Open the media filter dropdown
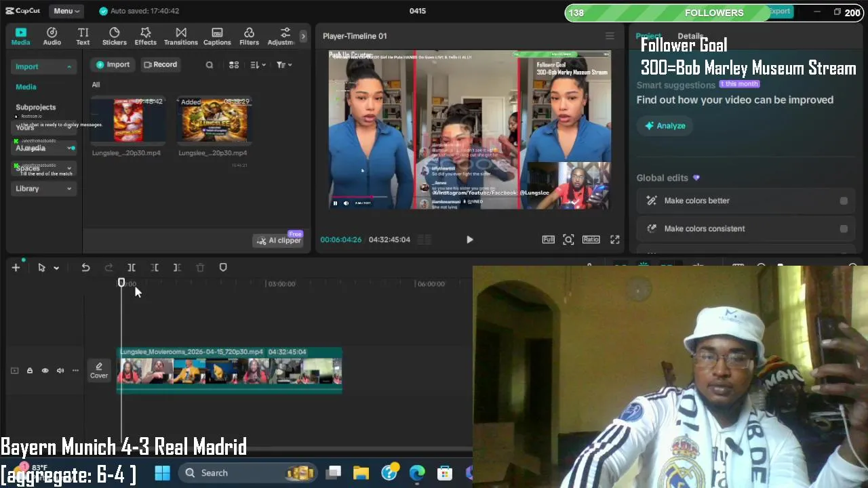 pyautogui.click(x=284, y=65)
